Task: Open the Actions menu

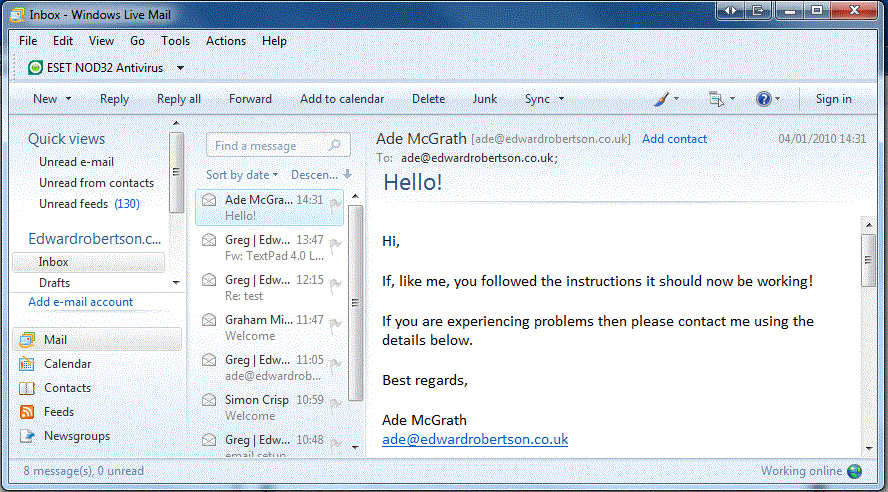Action: pos(225,41)
